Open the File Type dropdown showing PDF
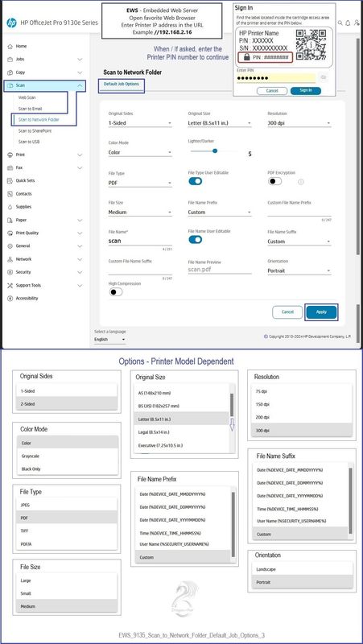This screenshot has width=363, height=644. click(x=140, y=183)
